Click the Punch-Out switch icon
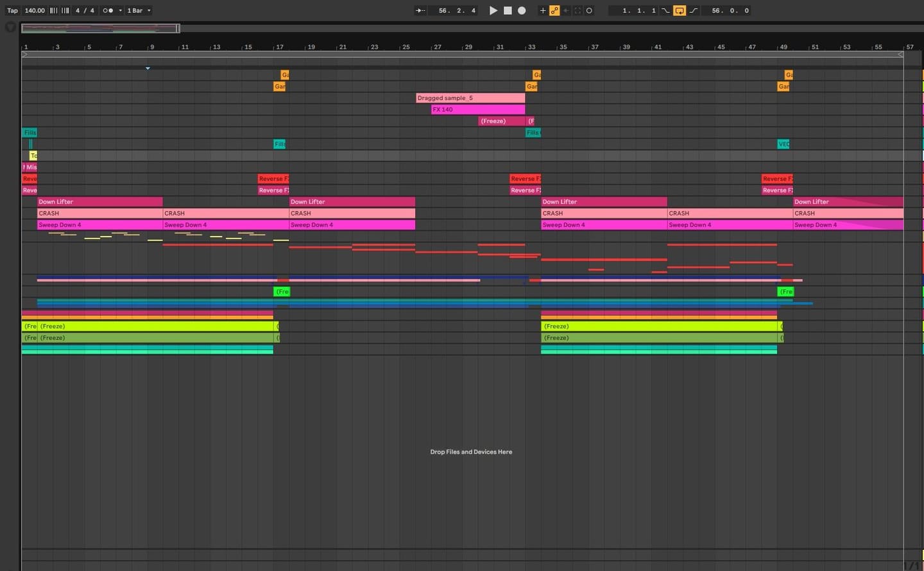 point(694,10)
